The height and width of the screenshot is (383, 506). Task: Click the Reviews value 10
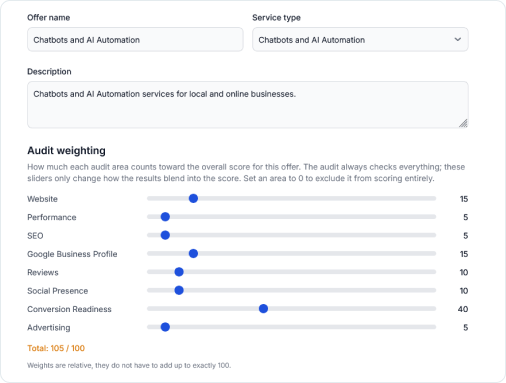[464, 273]
